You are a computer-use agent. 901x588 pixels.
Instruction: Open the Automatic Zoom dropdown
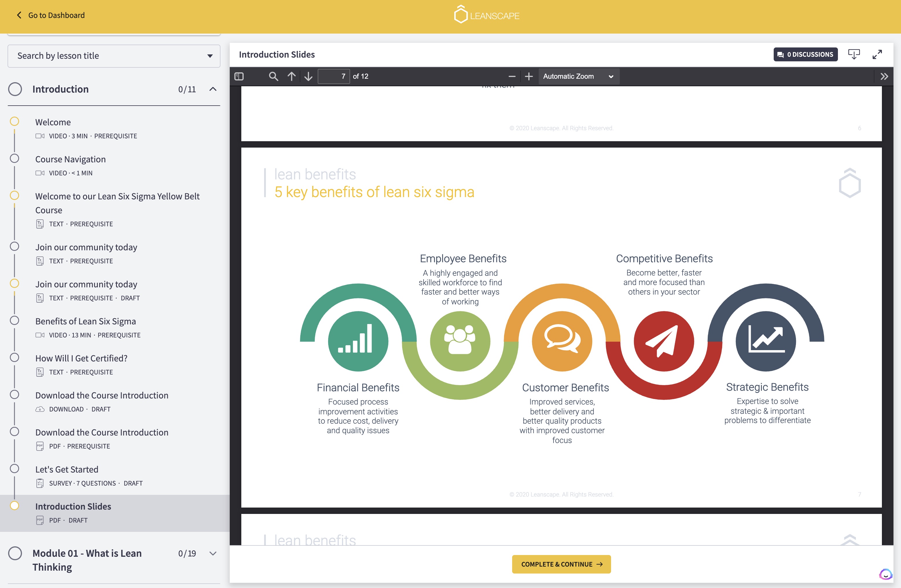point(578,76)
